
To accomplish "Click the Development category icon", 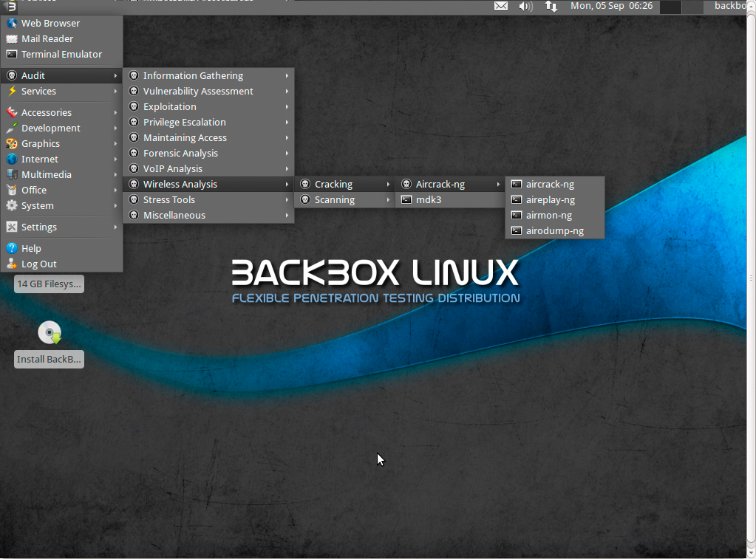I will tap(12, 128).
